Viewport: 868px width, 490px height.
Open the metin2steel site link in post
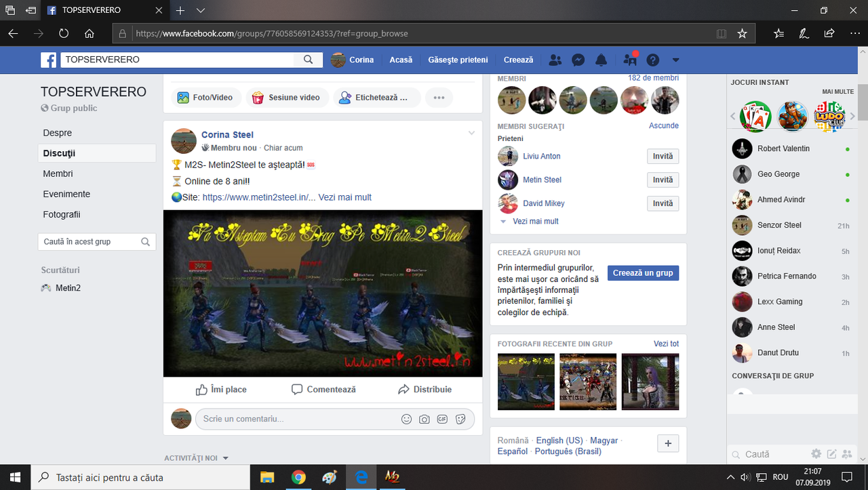tap(259, 197)
